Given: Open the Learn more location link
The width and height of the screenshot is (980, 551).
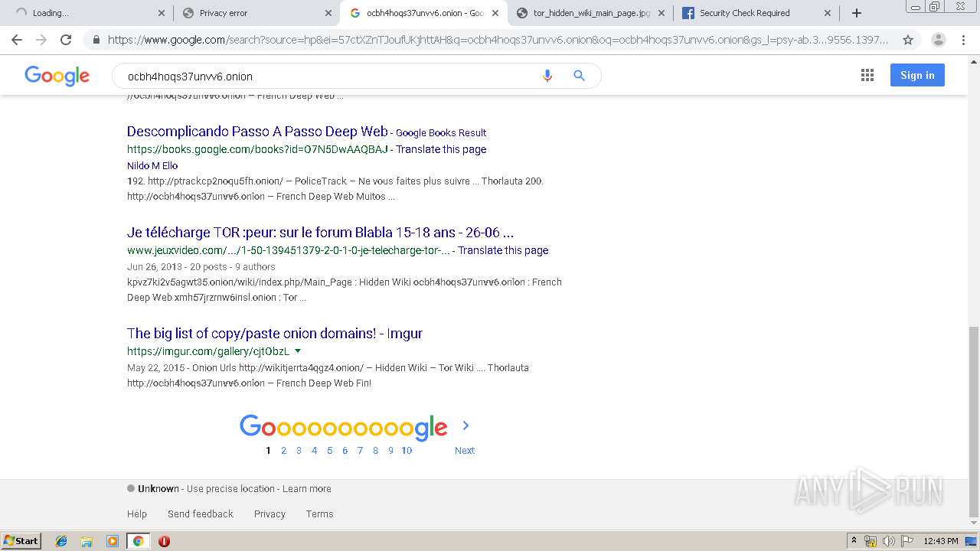Looking at the screenshot, I should (x=307, y=489).
